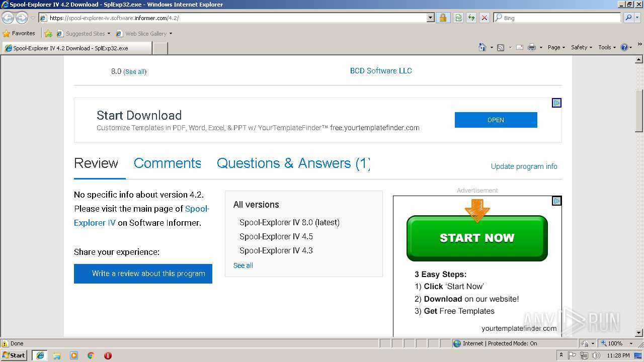Open Spool-Explorer IV 4.5 version

pyautogui.click(x=276, y=236)
